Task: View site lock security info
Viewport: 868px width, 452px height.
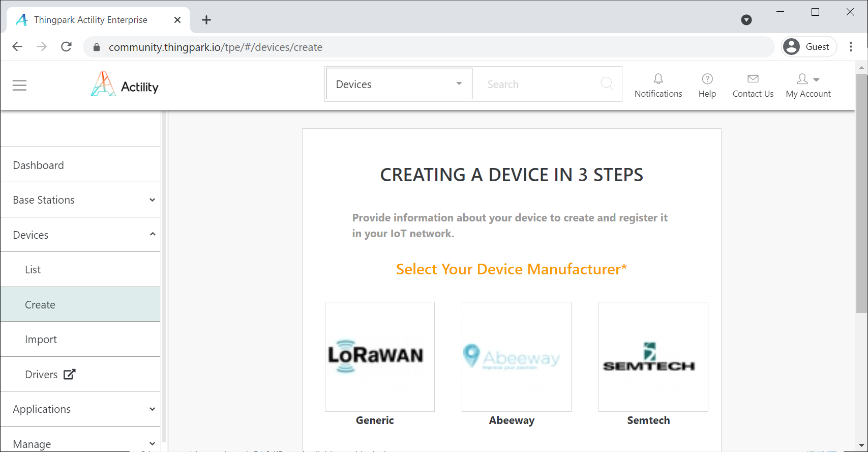Action: (97, 47)
